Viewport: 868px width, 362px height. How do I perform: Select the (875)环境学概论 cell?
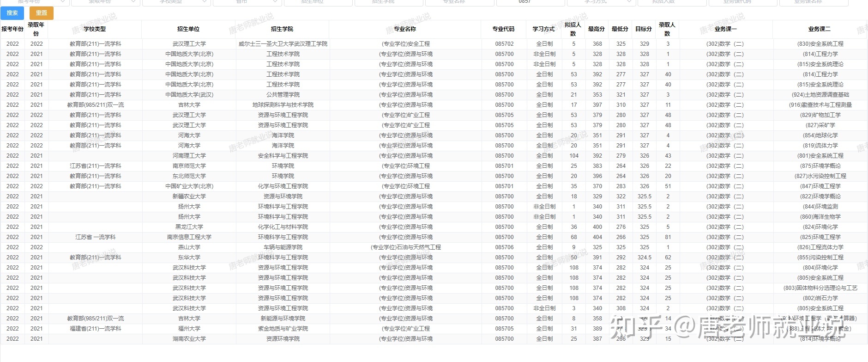[x=820, y=166]
